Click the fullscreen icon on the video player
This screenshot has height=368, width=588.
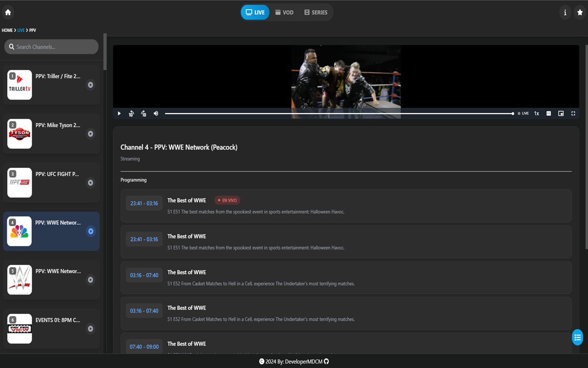point(573,113)
